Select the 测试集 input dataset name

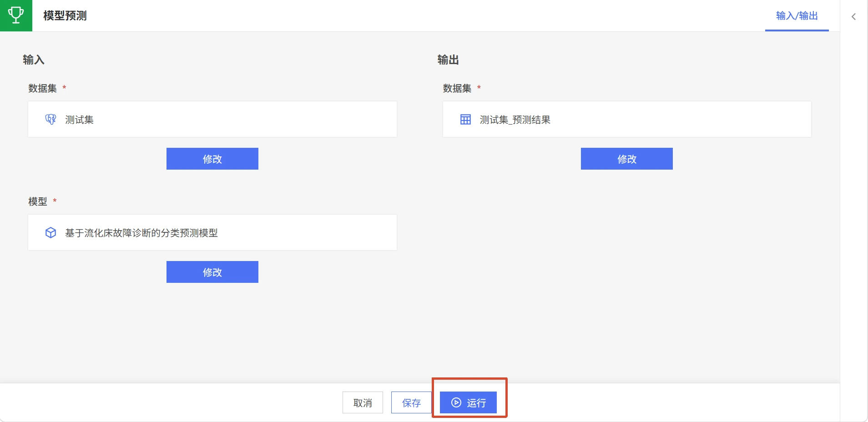(79, 120)
